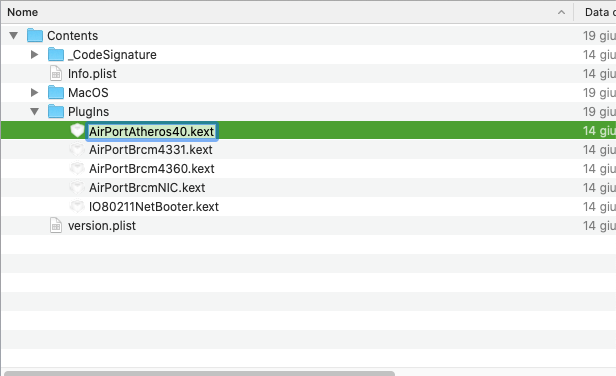
Task: Click the _CodeSignature folder icon
Action: point(56,55)
